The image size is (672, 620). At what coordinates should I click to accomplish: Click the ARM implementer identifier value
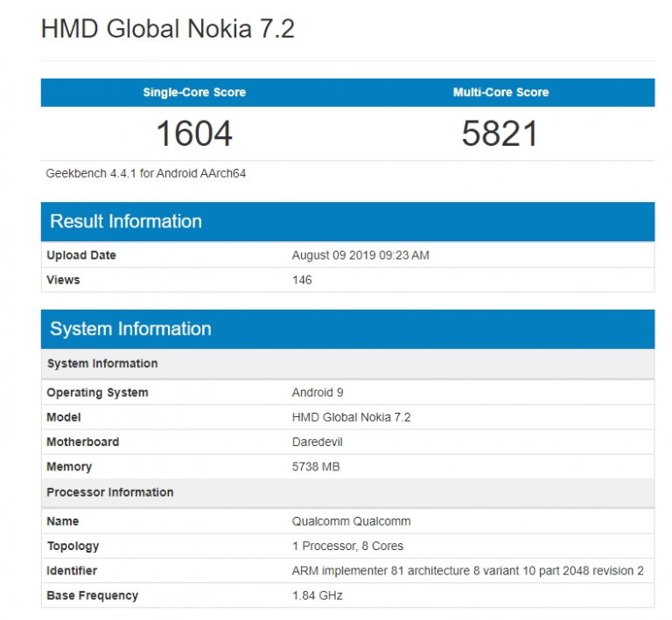(x=467, y=571)
